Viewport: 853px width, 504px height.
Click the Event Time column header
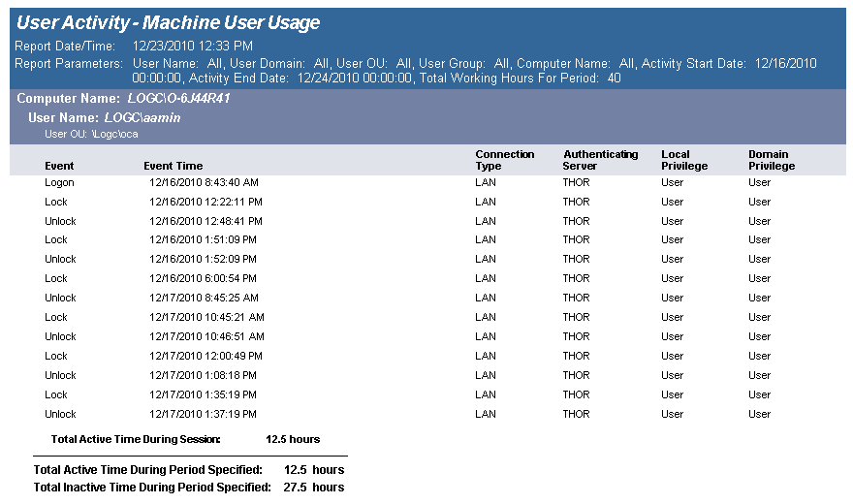[173, 166]
